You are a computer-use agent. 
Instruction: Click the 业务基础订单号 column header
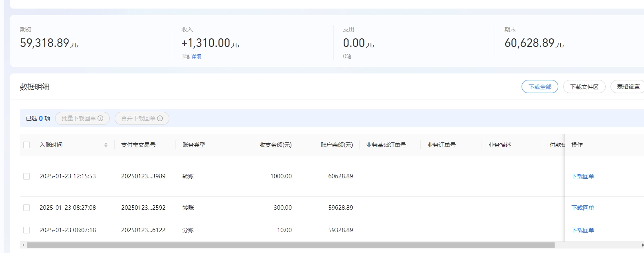(x=386, y=145)
